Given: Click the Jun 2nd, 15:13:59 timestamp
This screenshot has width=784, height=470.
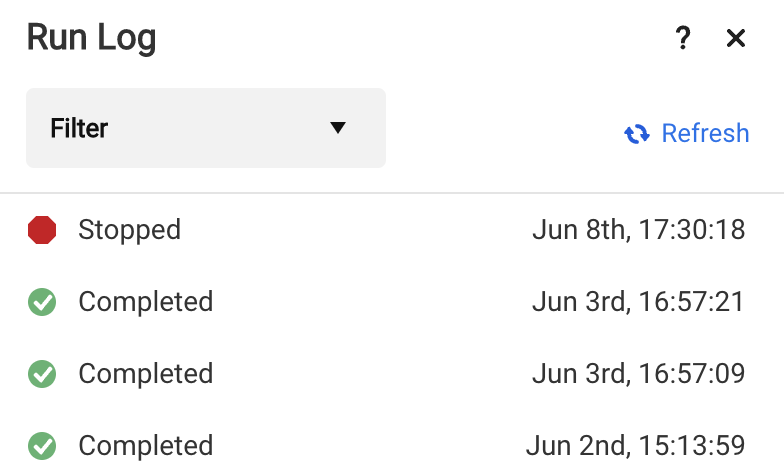Looking at the screenshot, I should click(636, 446).
